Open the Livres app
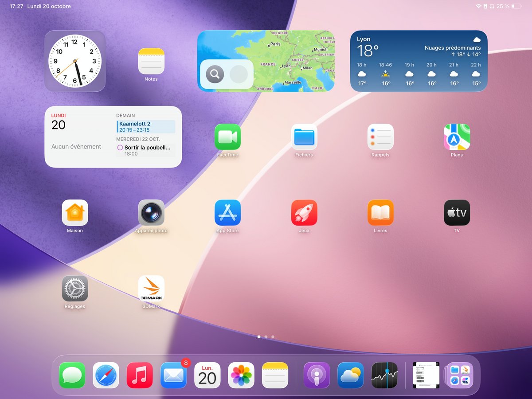 (x=380, y=213)
